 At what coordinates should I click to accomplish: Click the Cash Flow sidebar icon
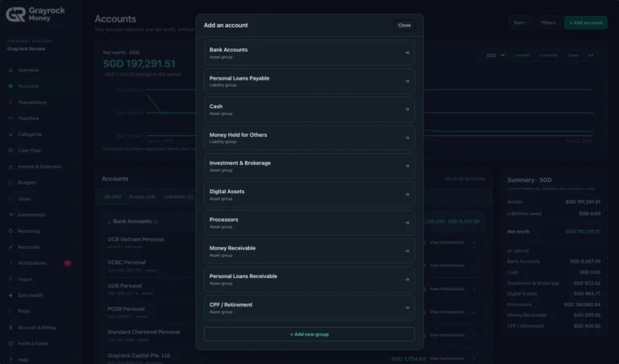click(x=10, y=151)
